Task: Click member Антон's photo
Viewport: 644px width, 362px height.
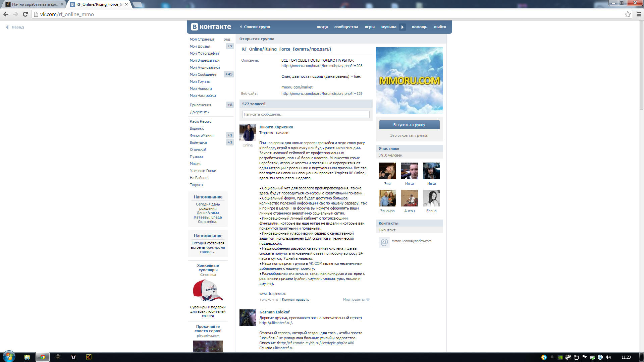Action: point(410,198)
